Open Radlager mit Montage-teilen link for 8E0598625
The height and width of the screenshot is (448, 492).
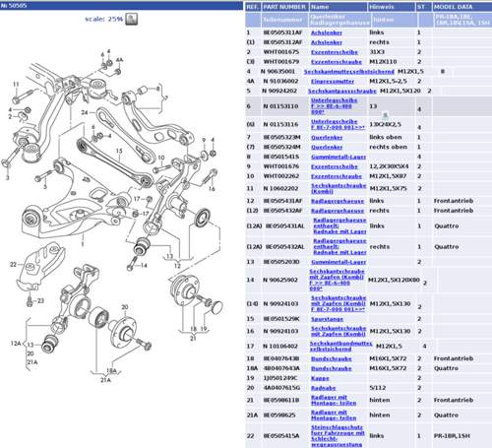334,416
